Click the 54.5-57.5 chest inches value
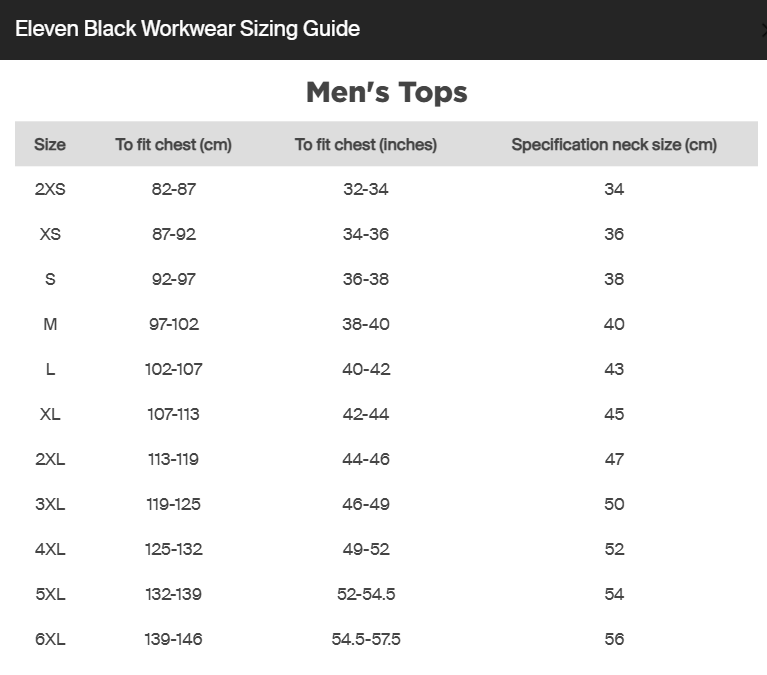Image resolution: width=767 pixels, height=675 pixels. click(x=366, y=639)
